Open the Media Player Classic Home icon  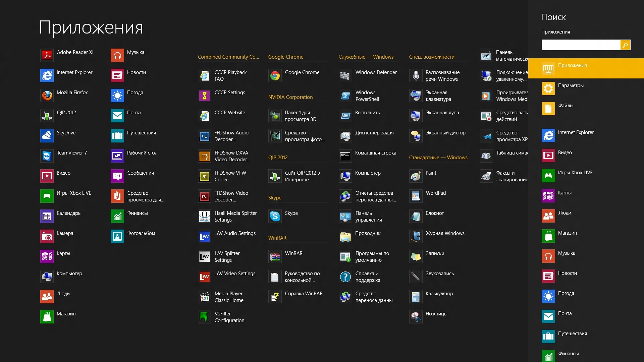(205, 297)
